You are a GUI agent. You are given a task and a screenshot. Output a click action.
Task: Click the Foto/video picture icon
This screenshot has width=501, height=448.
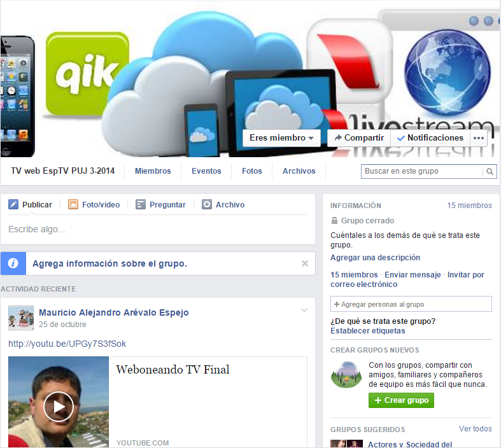tap(73, 204)
